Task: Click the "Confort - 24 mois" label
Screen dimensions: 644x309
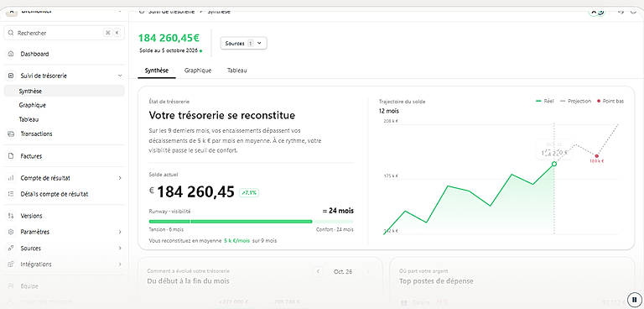Action: (335, 229)
